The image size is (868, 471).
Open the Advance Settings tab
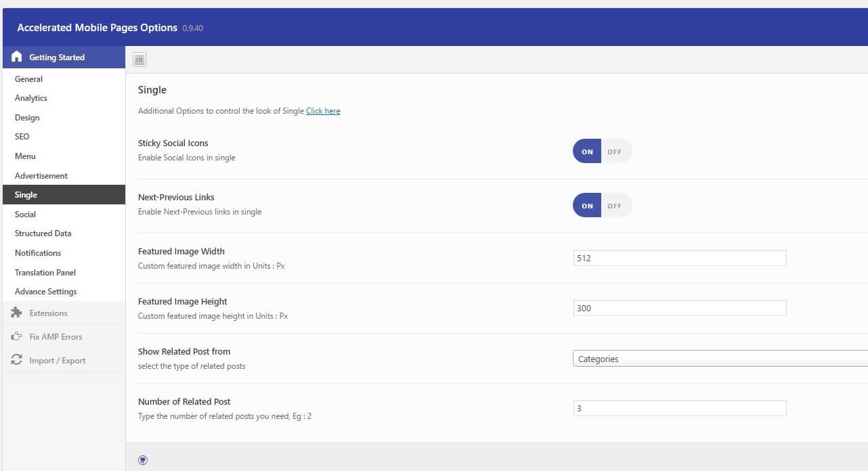point(64,292)
